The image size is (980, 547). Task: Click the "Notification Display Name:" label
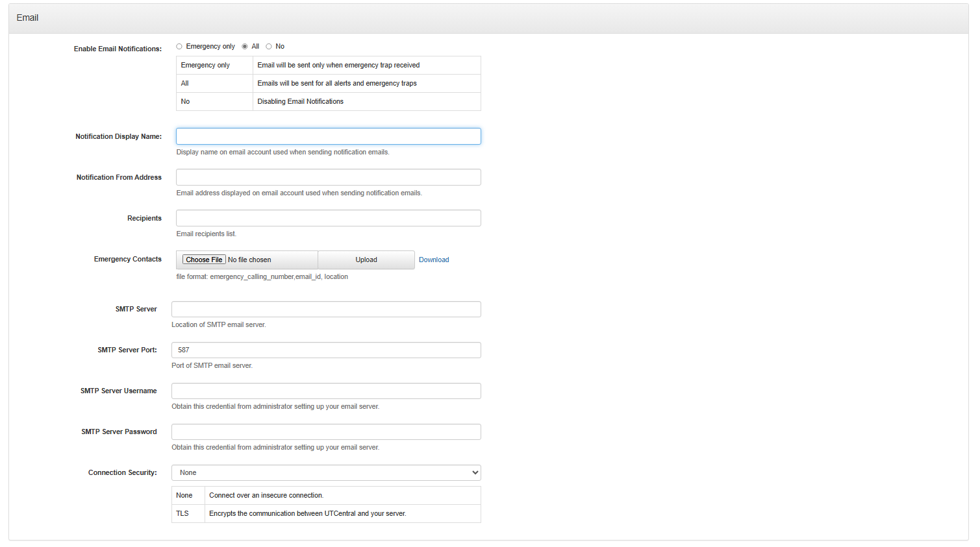tap(119, 137)
